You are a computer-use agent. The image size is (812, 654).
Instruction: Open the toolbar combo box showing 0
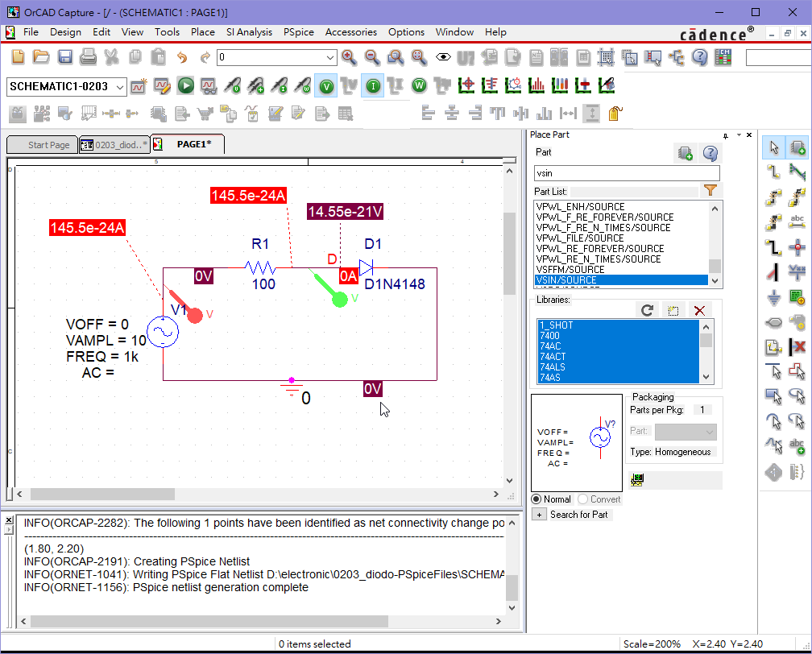330,57
